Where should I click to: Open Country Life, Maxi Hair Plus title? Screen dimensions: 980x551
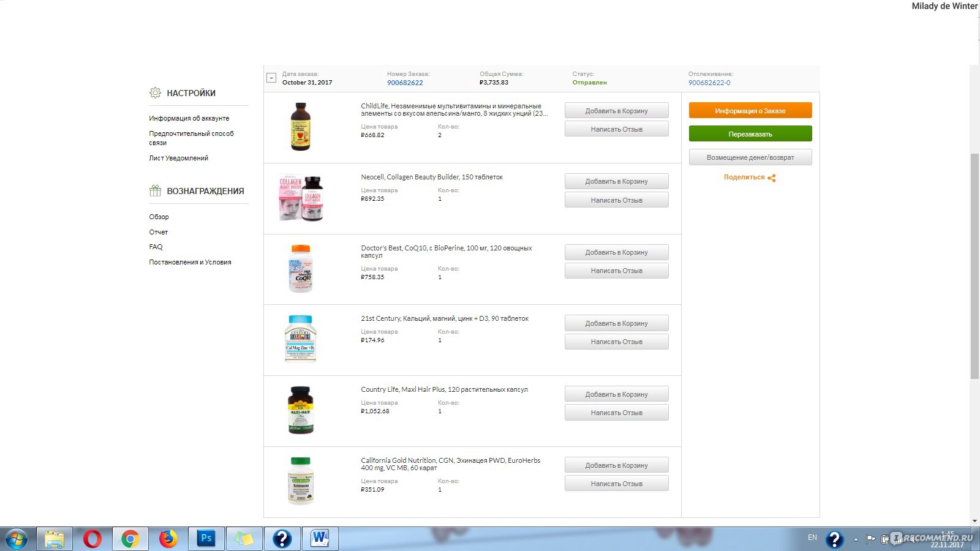click(444, 389)
